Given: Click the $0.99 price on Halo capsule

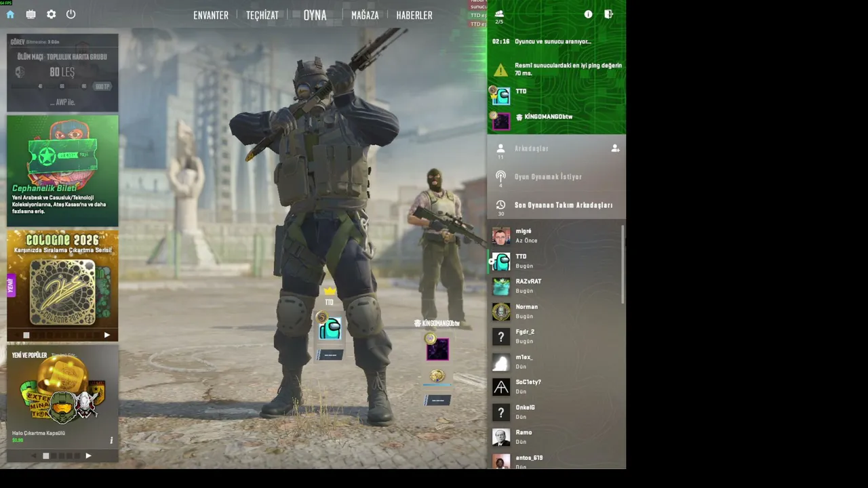Looking at the screenshot, I should pos(18,441).
